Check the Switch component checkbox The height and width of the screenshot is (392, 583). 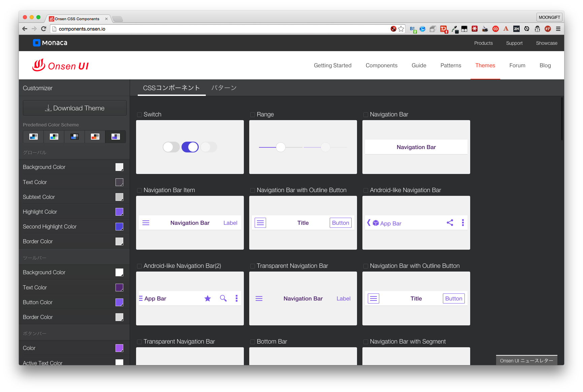139,115
